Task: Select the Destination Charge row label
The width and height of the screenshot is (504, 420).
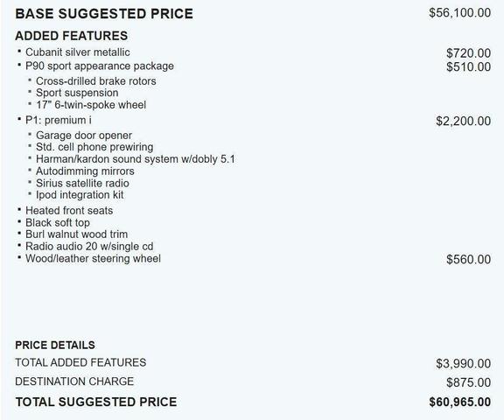Action: click(x=74, y=381)
